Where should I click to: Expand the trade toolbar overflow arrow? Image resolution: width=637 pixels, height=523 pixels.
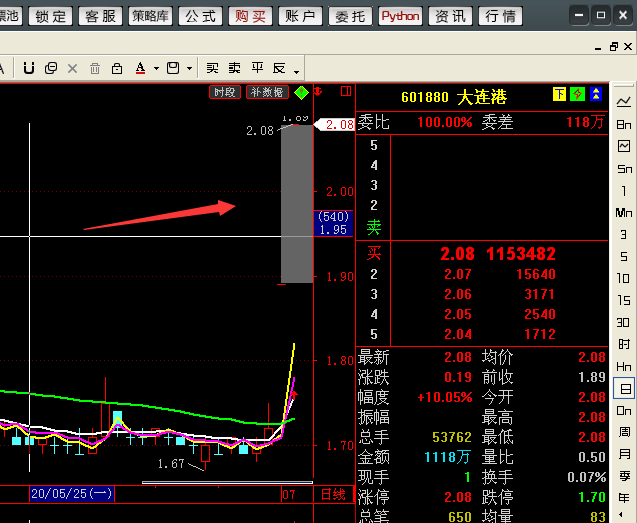297,72
